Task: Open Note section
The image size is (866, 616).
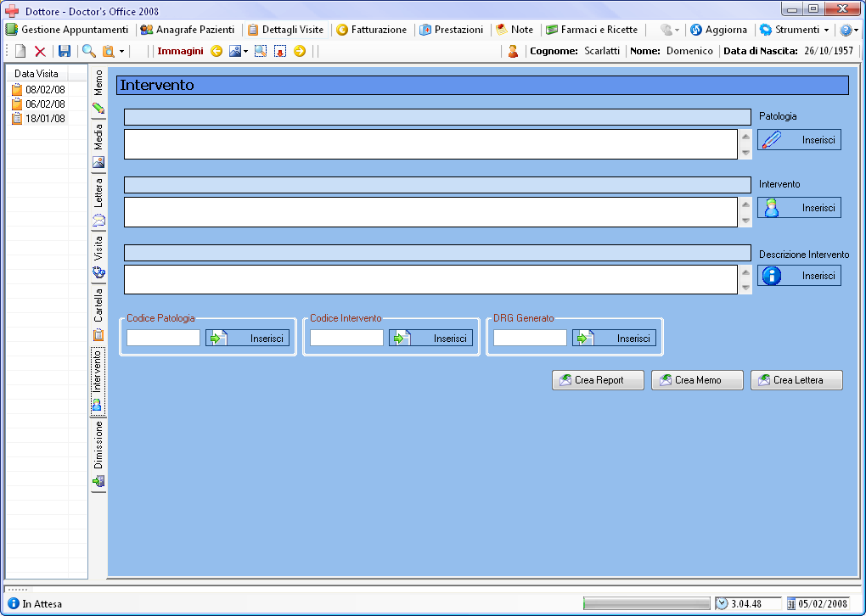Action: (515, 30)
